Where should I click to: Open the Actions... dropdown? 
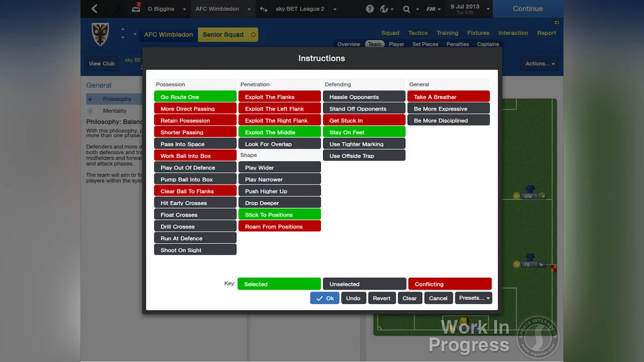539,63
